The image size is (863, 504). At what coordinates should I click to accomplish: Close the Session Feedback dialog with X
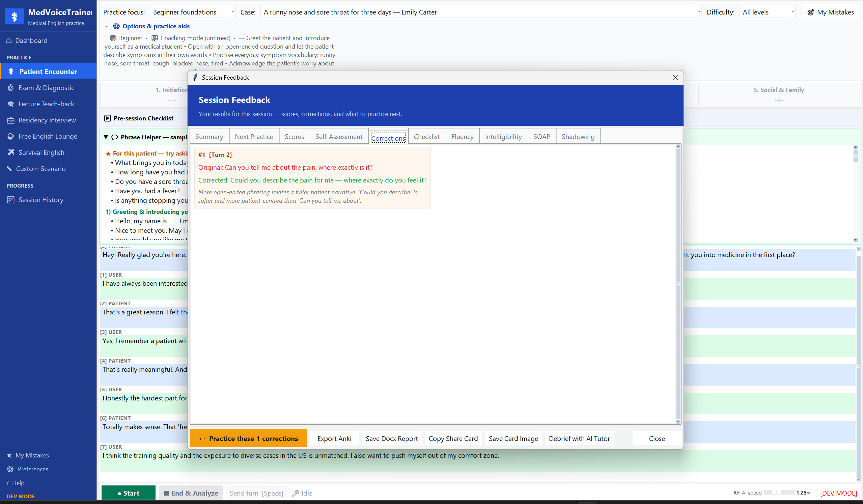[x=675, y=77]
